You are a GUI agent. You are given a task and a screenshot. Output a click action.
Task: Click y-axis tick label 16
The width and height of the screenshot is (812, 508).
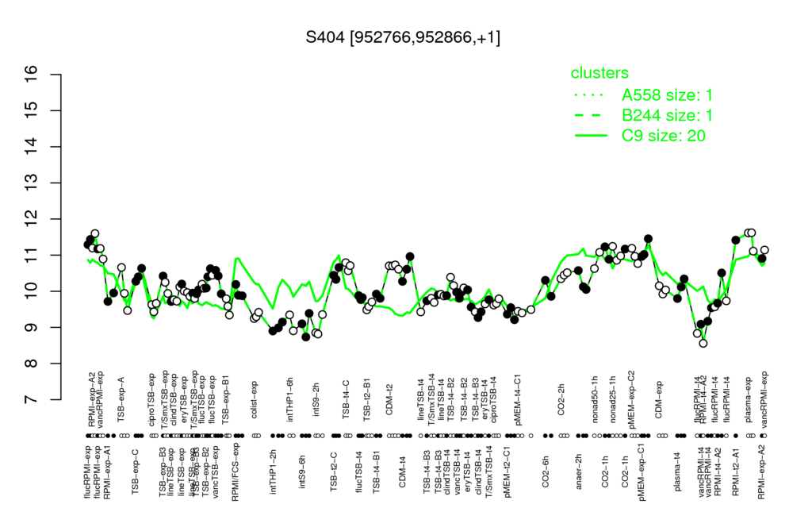pos(32,75)
